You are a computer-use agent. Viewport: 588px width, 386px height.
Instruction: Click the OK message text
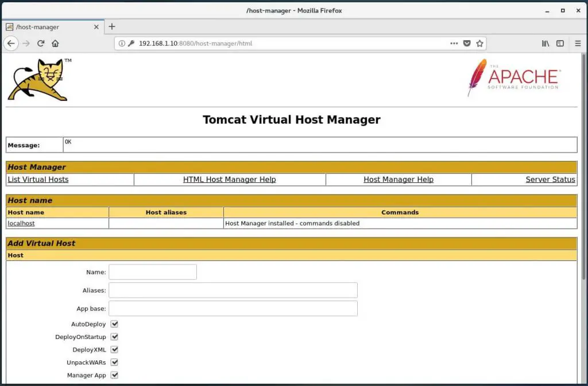68,142
